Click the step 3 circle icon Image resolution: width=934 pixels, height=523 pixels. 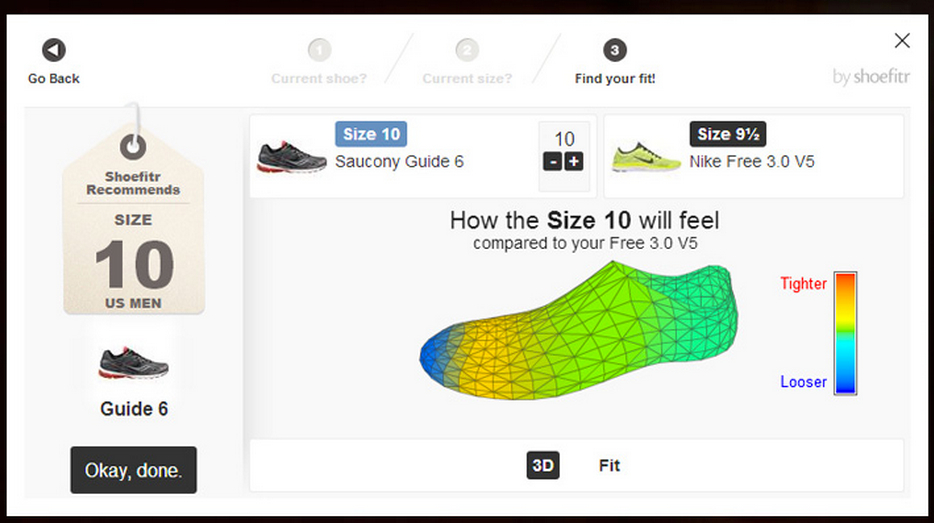pos(615,50)
